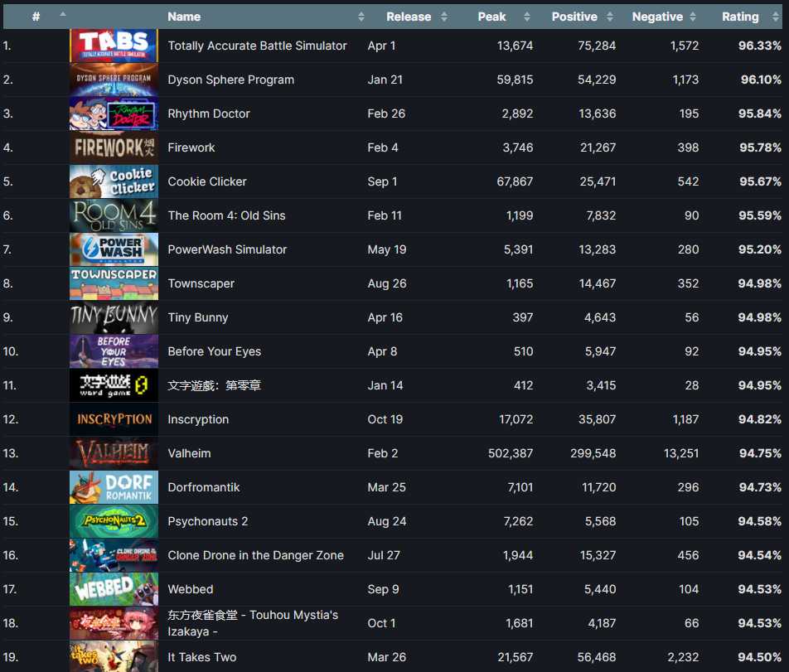Click the # rank column sort arrow
Screen dimensions: 789x672
(63, 15)
